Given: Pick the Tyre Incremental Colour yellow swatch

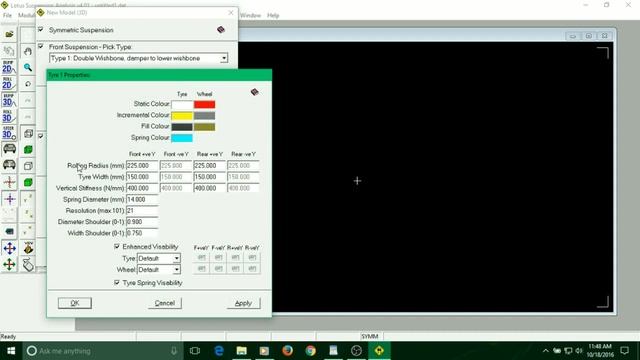Looking at the screenshot, I should tap(182, 116).
